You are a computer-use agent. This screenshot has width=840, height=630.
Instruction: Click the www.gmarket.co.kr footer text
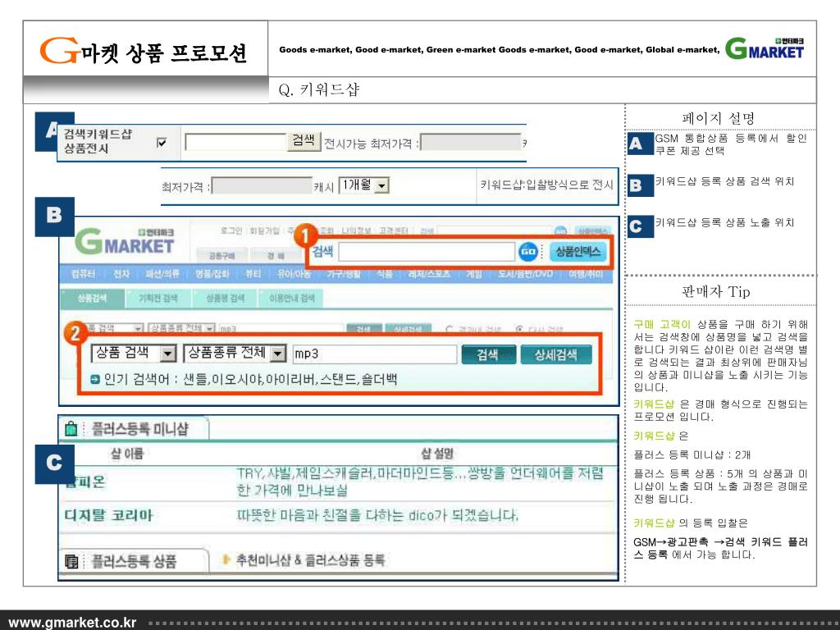pyautogui.click(x=73, y=623)
